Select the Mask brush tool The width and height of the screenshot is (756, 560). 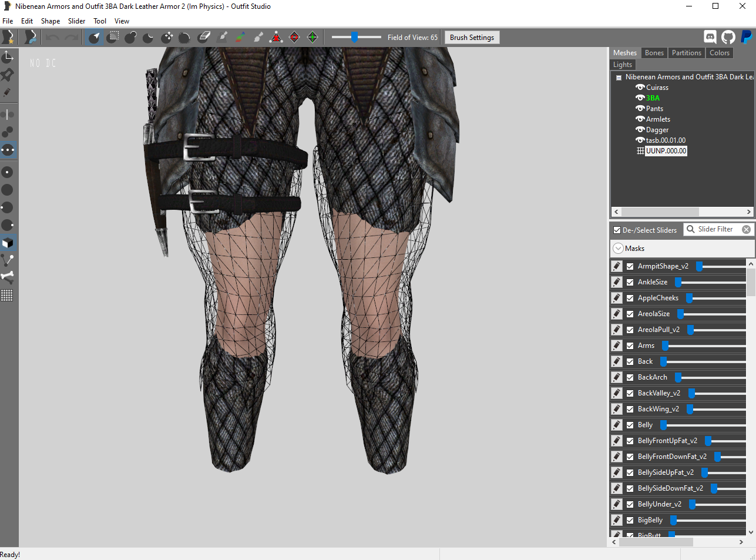tap(112, 37)
